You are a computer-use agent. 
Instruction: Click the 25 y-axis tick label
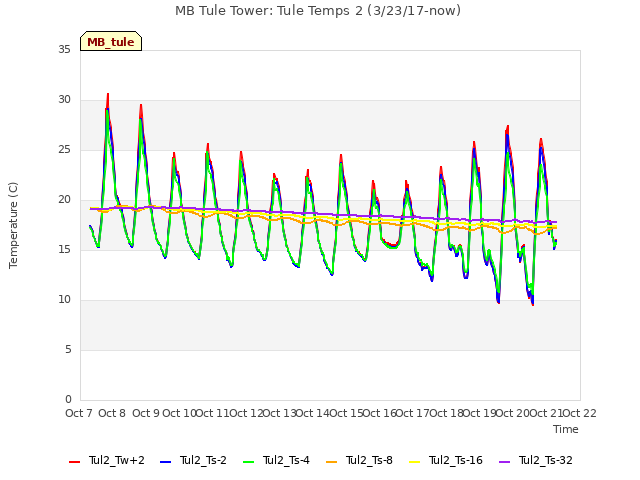pos(64,149)
